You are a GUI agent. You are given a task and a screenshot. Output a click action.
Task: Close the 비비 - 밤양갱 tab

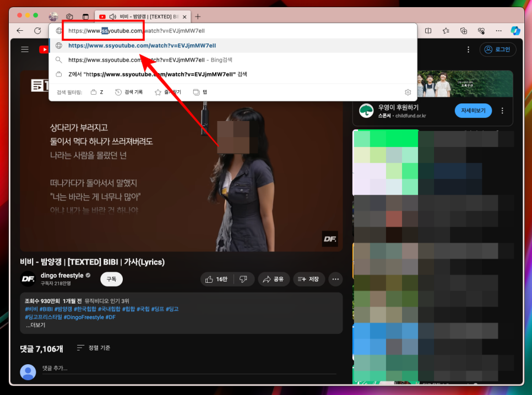[x=184, y=17]
